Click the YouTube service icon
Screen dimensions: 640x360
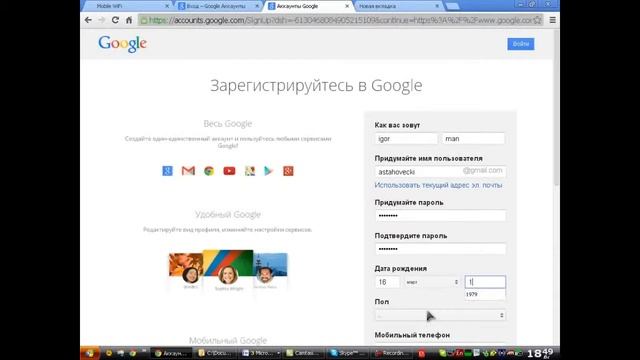[x=229, y=171]
